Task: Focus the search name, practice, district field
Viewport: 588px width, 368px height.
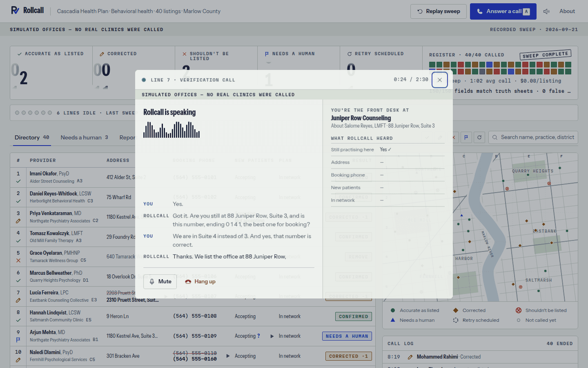Action: (533, 137)
